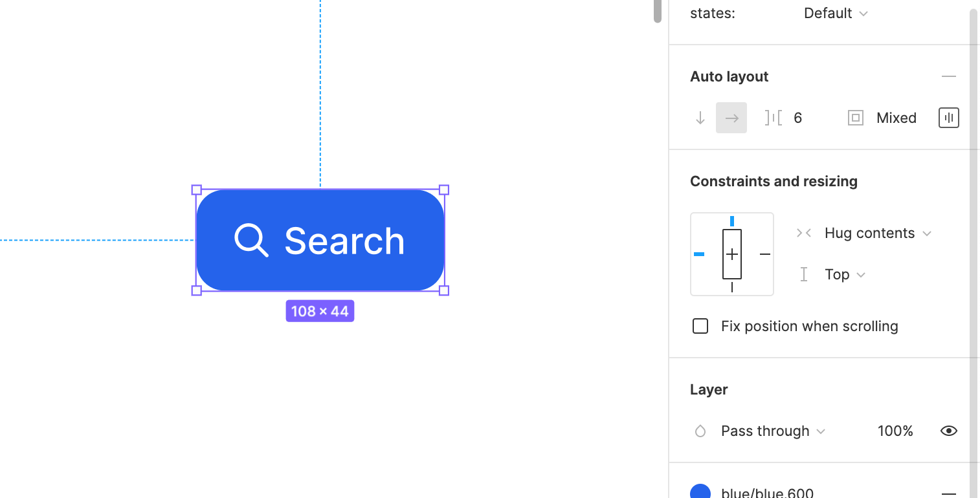Select the Search button on canvas
The image size is (980, 498).
pos(320,240)
